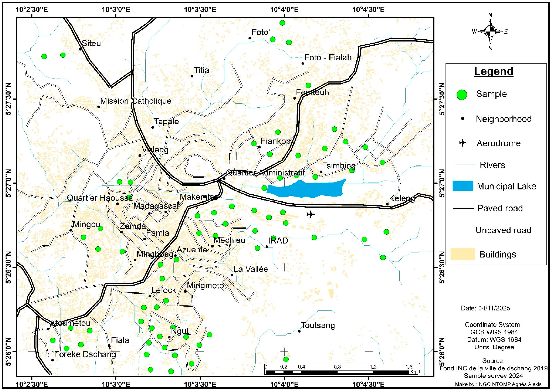553x392 pixels.
Task: Click the Mission Catholique neighborhood label
Action: pos(136,101)
